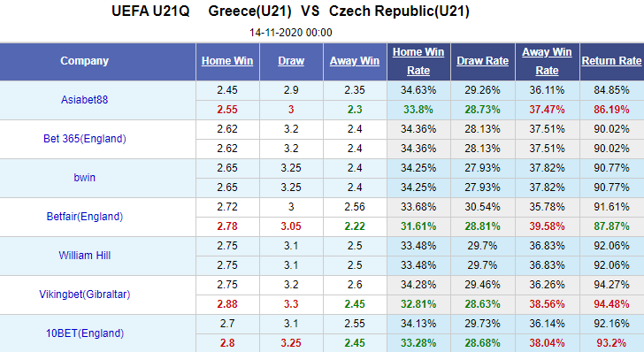Open the Betfair(England) link
Screen dimensions: 644x352
(x=85, y=217)
